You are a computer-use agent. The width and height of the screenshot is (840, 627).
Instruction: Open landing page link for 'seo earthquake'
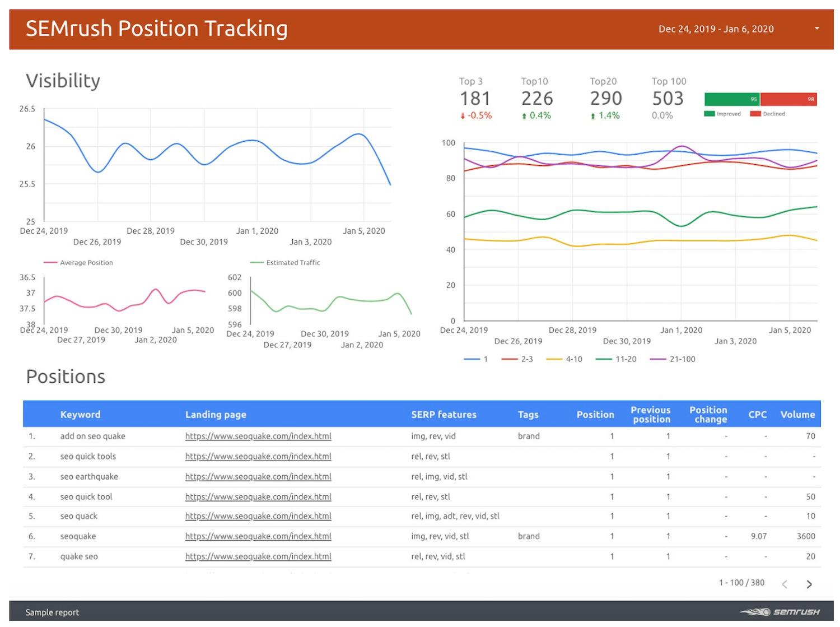pos(258,477)
